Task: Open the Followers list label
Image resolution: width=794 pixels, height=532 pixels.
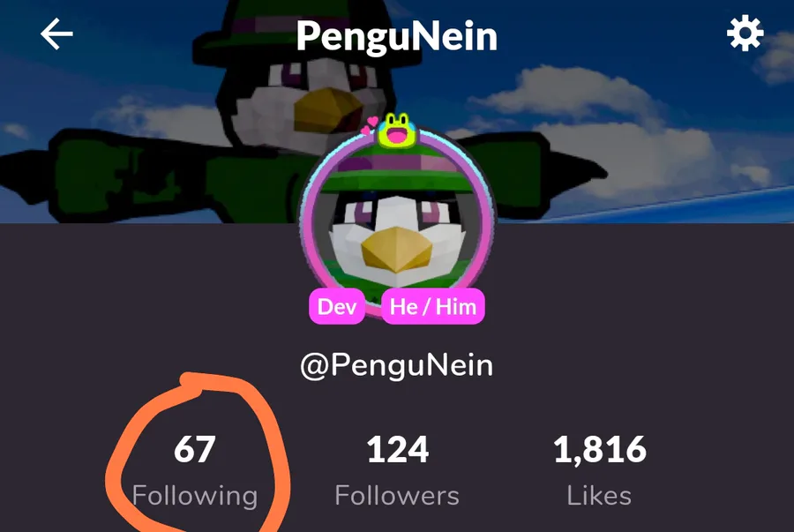Action: (397, 495)
